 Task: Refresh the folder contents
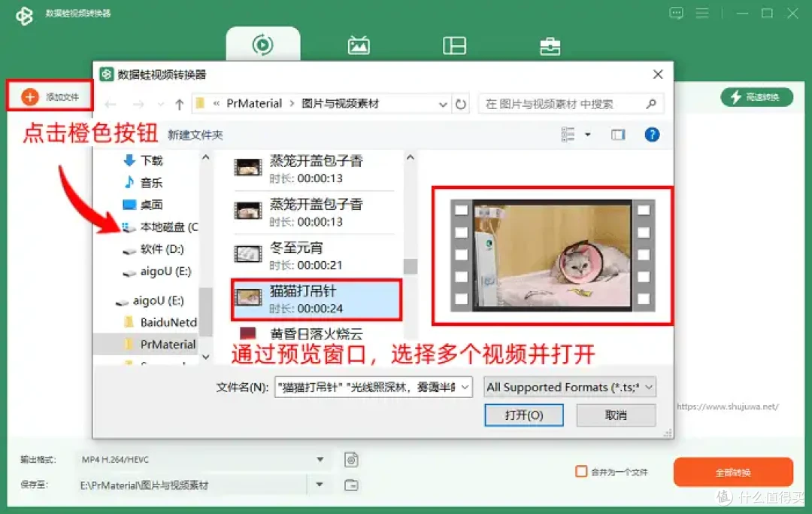(x=460, y=104)
